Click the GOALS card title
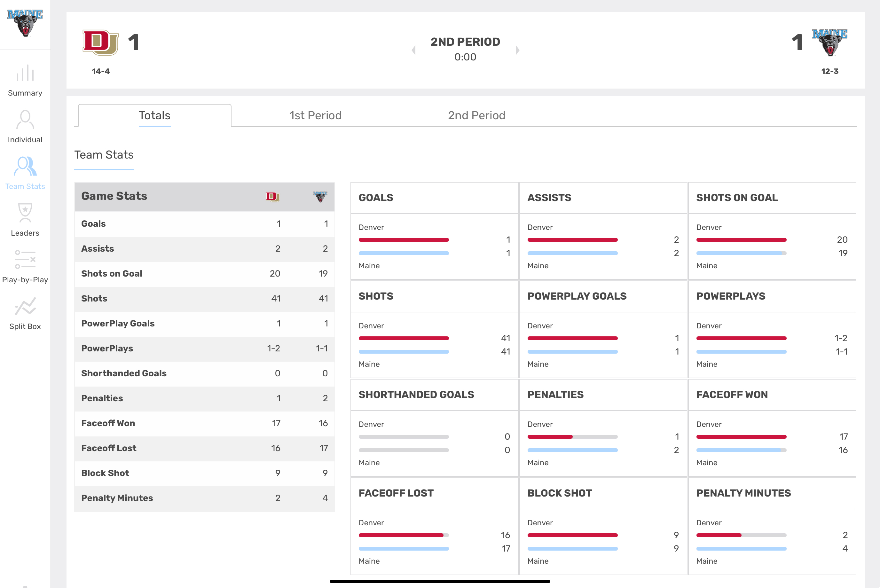 click(376, 198)
